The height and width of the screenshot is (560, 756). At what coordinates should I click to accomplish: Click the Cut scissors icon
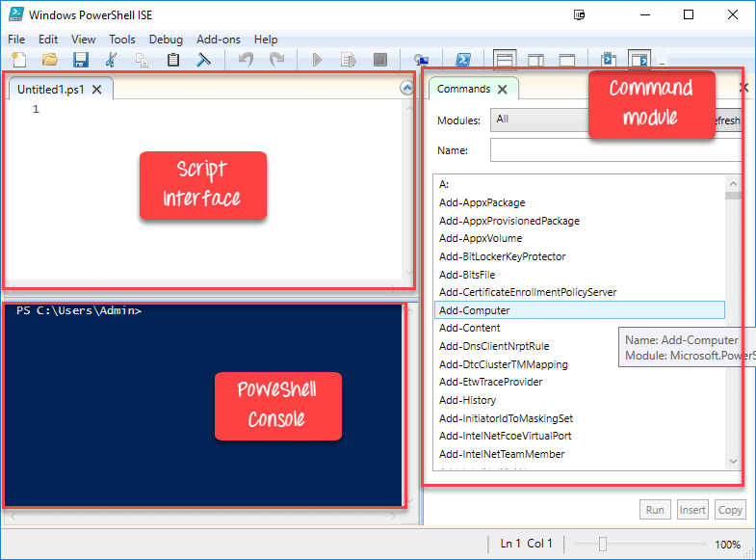(x=112, y=60)
